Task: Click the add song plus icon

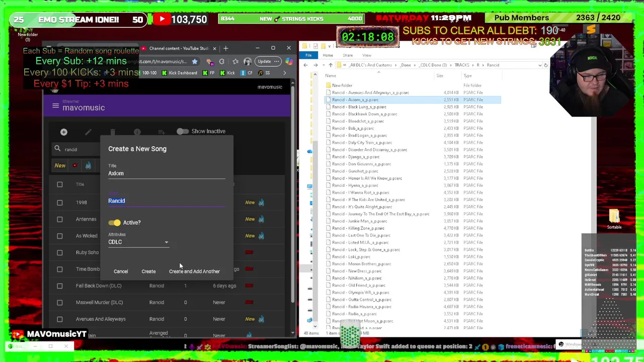Action: (x=64, y=132)
